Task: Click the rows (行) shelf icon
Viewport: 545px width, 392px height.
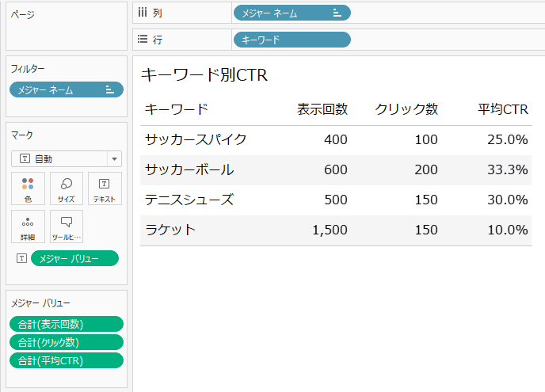Action: pyautogui.click(x=143, y=39)
